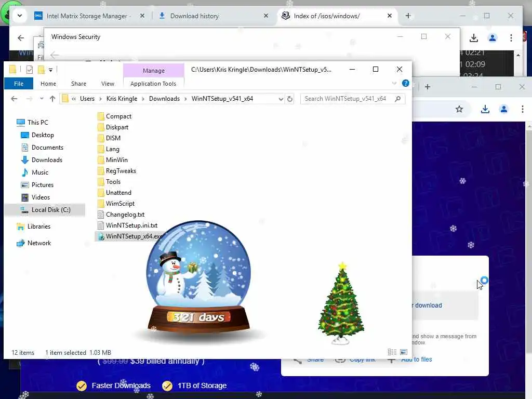Viewport: 532px width, 399px height.
Task: Open the View ribbon tab
Action: [x=108, y=84]
